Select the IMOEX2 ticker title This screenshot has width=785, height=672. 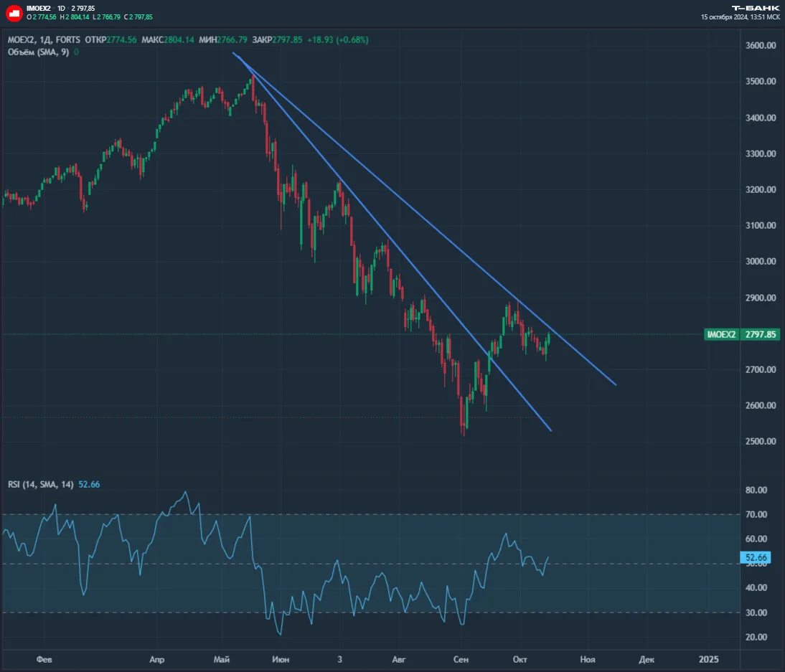click(x=39, y=9)
